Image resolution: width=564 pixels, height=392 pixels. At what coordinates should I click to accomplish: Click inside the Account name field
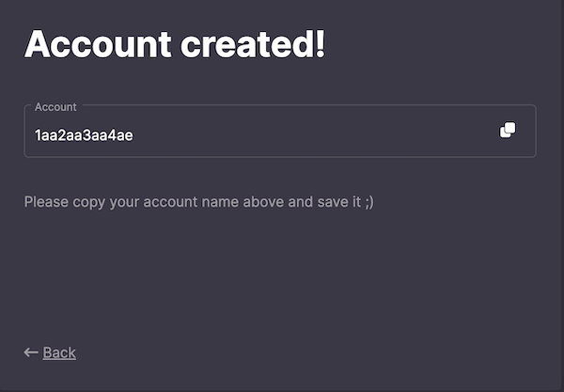(x=280, y=132)
